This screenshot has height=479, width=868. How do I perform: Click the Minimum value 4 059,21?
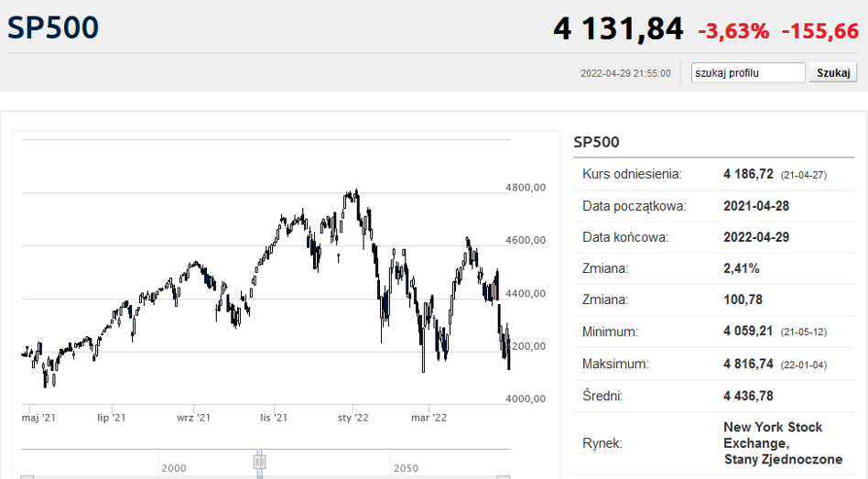(748, 332)
